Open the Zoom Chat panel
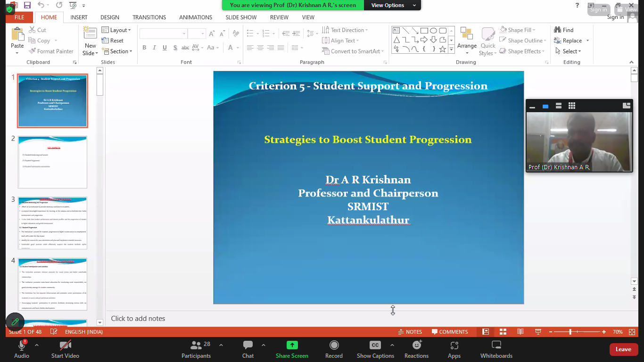The height and width of the screenshot is (362, 644). [x=248, y=349]
